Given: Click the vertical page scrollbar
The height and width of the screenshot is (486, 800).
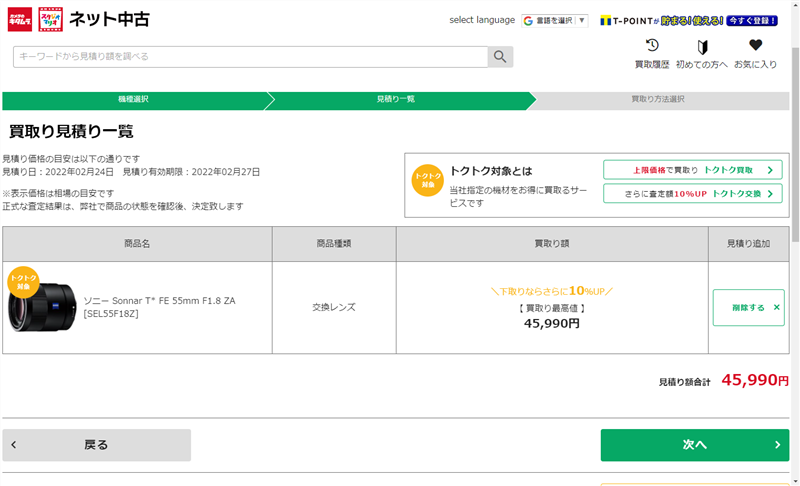Looking at the screenshot, I should pyautogui.click(x=795, y=145).
